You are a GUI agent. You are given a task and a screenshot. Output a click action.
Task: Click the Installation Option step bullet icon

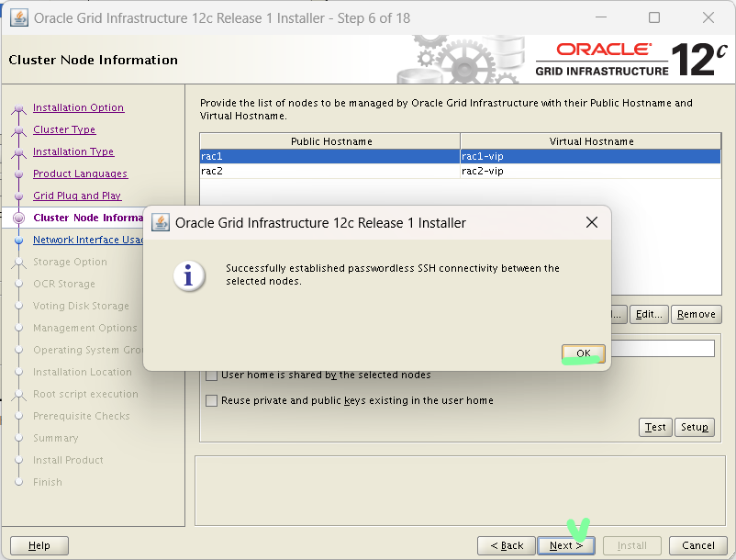[x=18, y=108]
